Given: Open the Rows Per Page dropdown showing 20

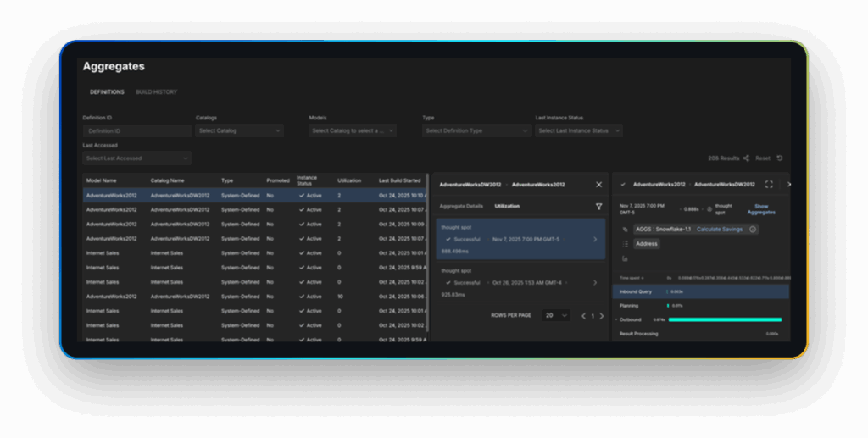Looking at the screenshot, I should tap(556, 315).
